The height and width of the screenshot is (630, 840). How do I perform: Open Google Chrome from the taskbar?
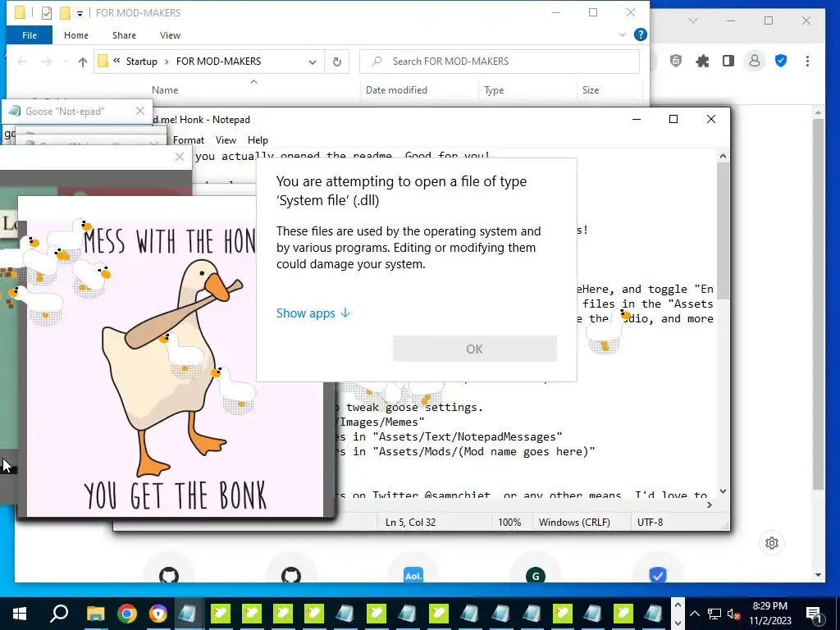[x=127, y=614]
